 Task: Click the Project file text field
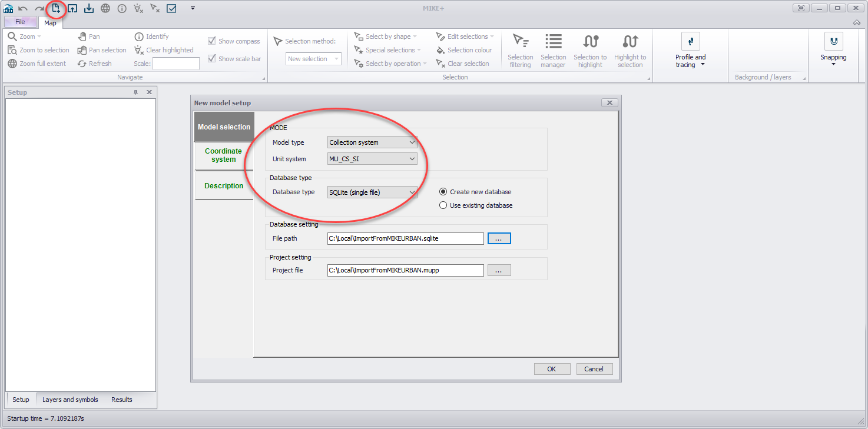tap(406, 270)
